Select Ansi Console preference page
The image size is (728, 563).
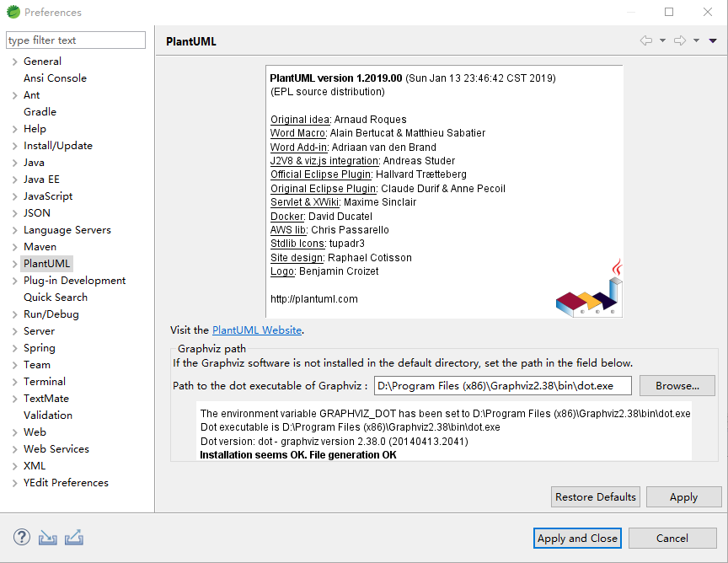tap(55, 78)
